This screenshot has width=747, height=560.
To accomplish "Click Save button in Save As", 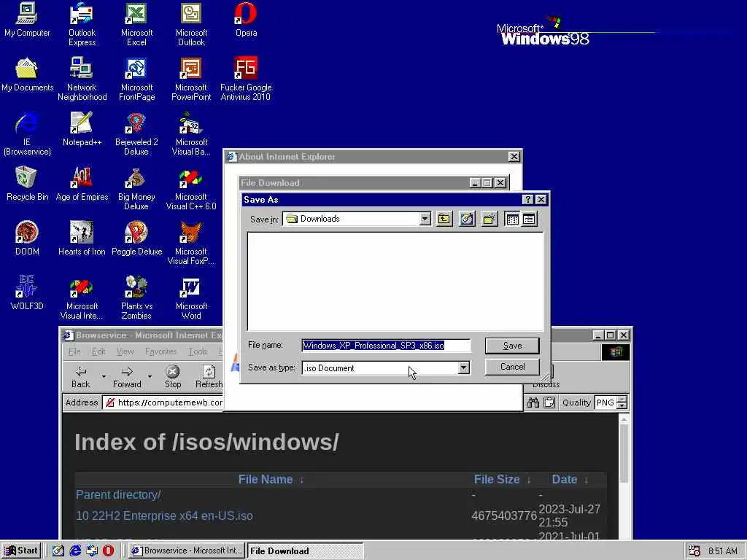I will pos(512,346).
